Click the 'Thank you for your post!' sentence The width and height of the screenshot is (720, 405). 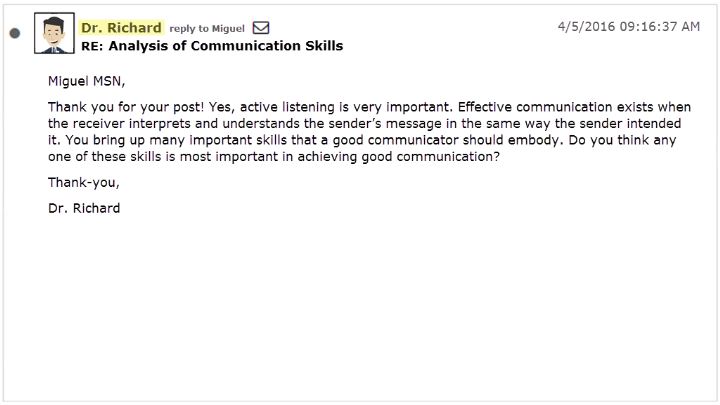(126, 107)
